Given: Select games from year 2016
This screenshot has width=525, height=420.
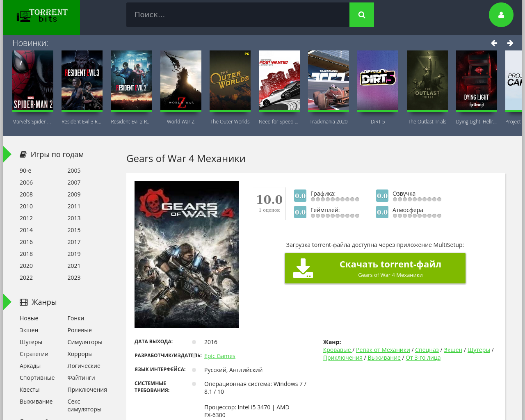Looking at the screenshot, I should (26, 242).
